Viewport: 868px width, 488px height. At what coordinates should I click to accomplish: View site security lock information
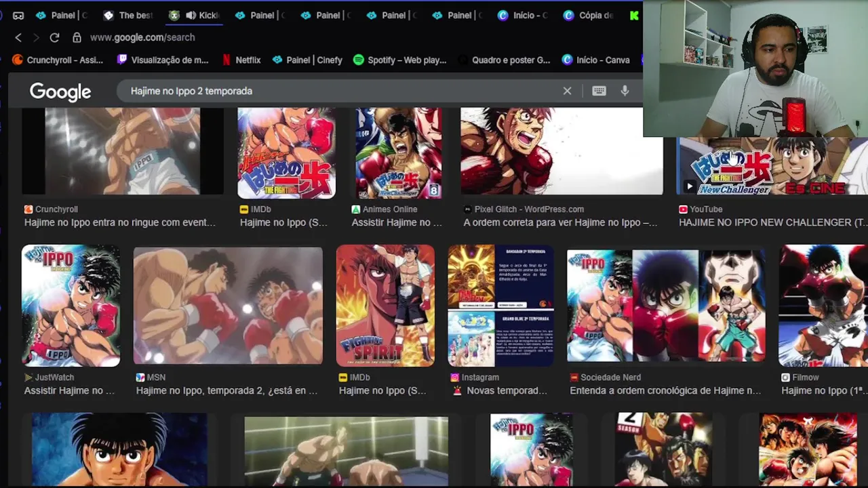tap(77, 37)
